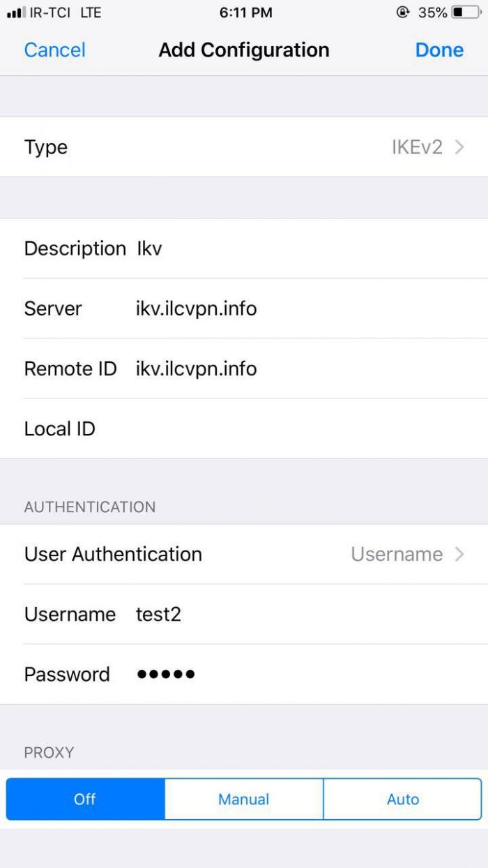
Task: Open the Type selection row
Action: (244, 147)
